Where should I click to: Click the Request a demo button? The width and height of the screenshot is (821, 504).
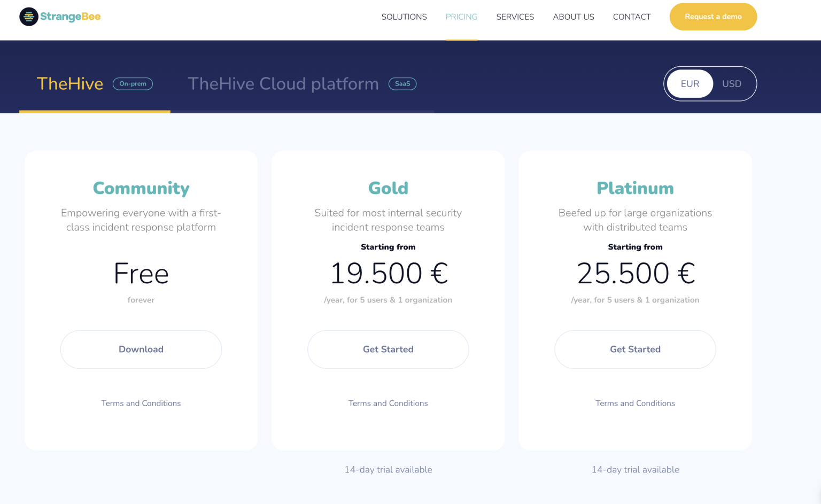pos(713,17)
